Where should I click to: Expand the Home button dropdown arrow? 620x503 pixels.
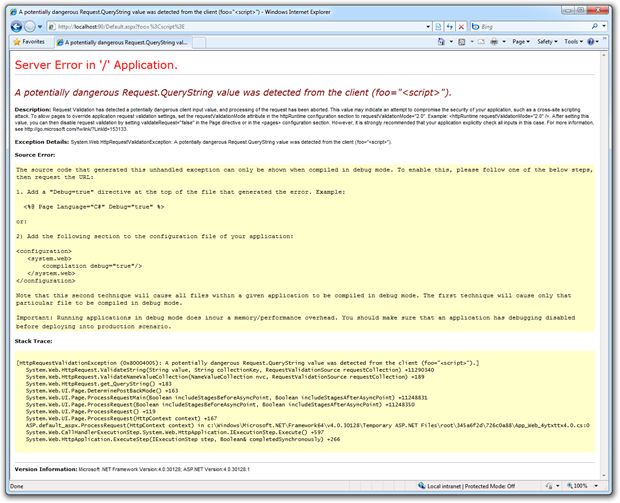[x=451, y=42]
